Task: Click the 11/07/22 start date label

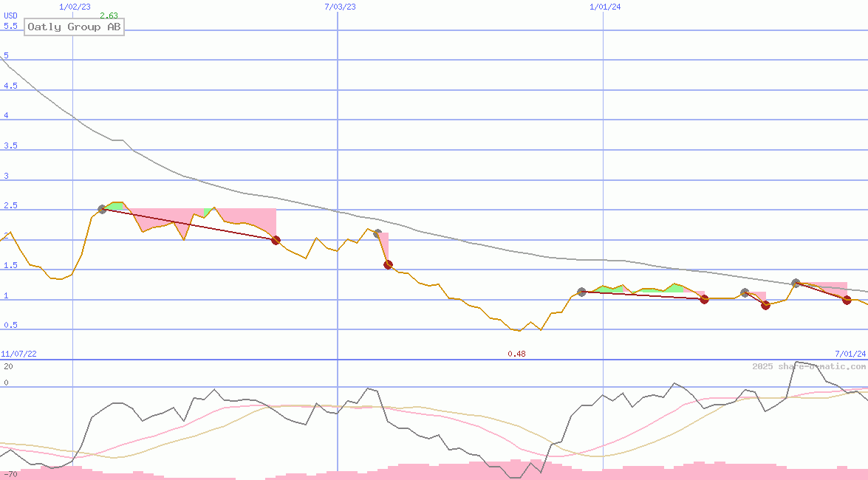Action: coord(18,354)
